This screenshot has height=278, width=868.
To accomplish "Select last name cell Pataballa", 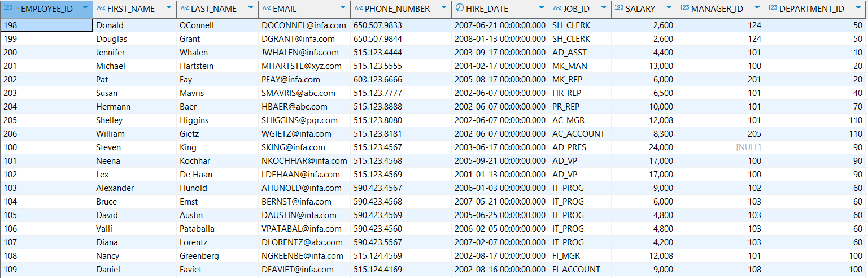I will click(x=217, y=229).
